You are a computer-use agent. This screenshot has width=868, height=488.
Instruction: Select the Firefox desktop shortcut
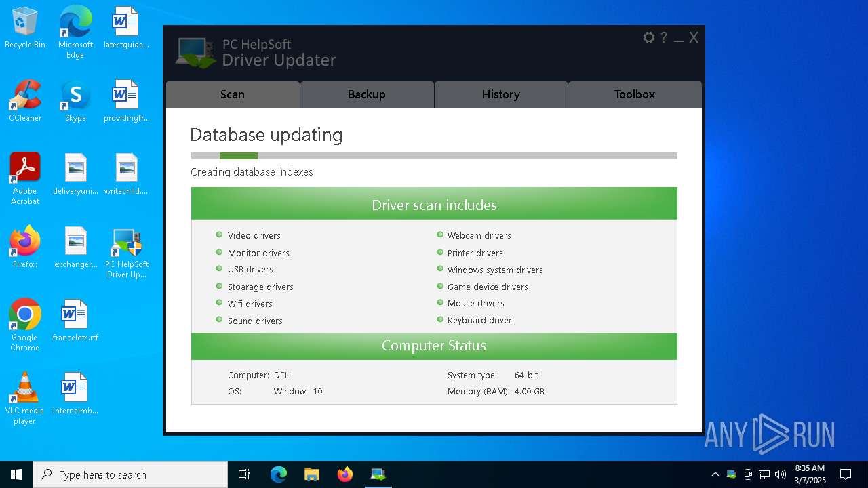(x=25, y=248)
